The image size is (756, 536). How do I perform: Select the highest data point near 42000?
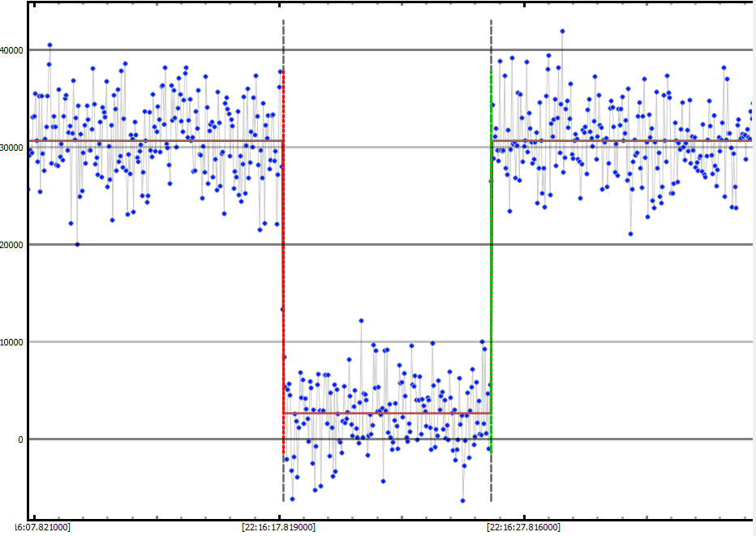tap(562, 32)
